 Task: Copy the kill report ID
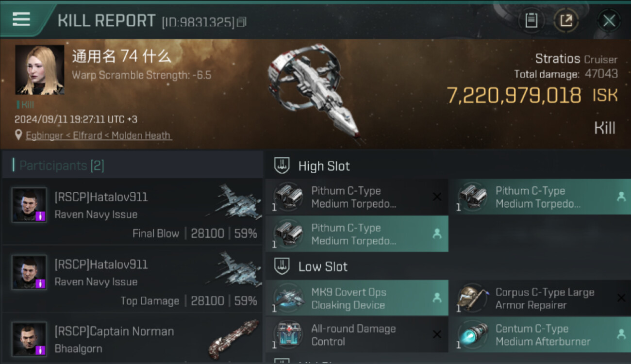242,22
